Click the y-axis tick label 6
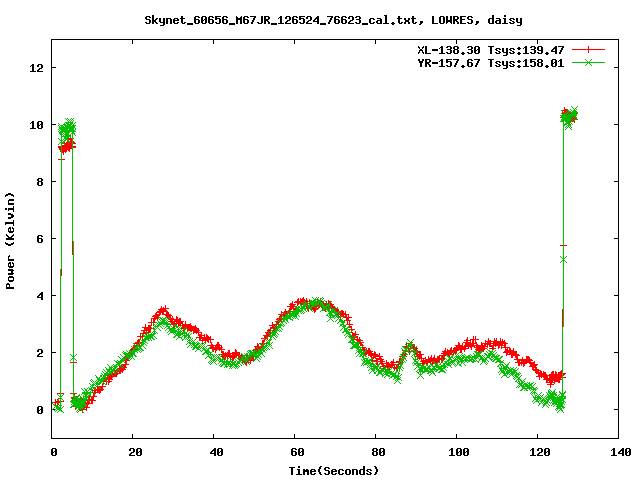The image size is (640, 480). (40, 239)
